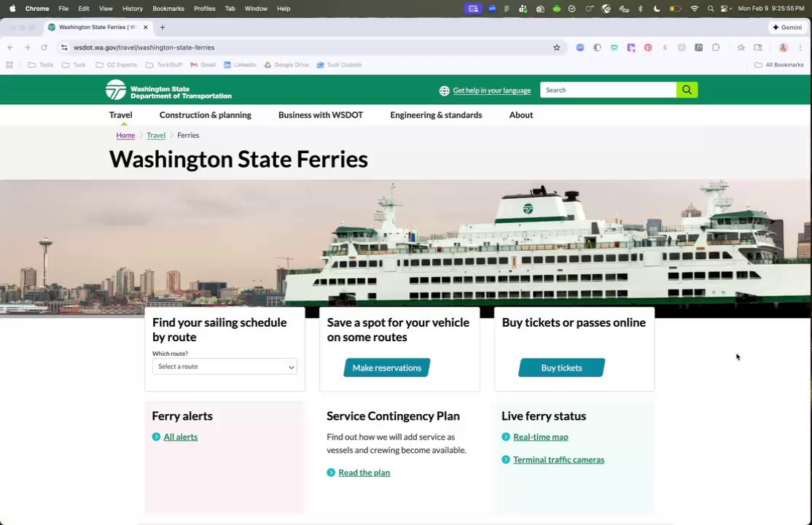812x525 pixels.
Task: Open macOS Control Center icon
Action: [725, 8]
